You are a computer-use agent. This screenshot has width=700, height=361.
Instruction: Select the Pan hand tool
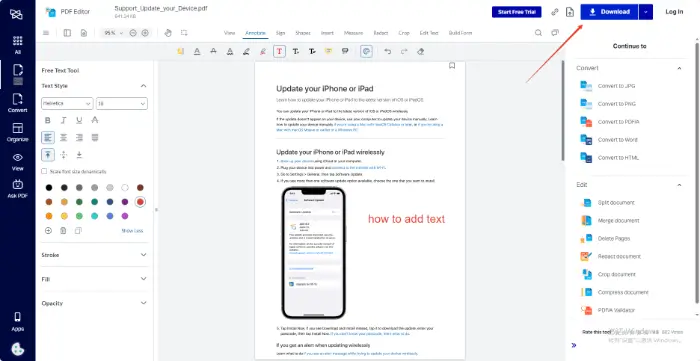point(168,33)
